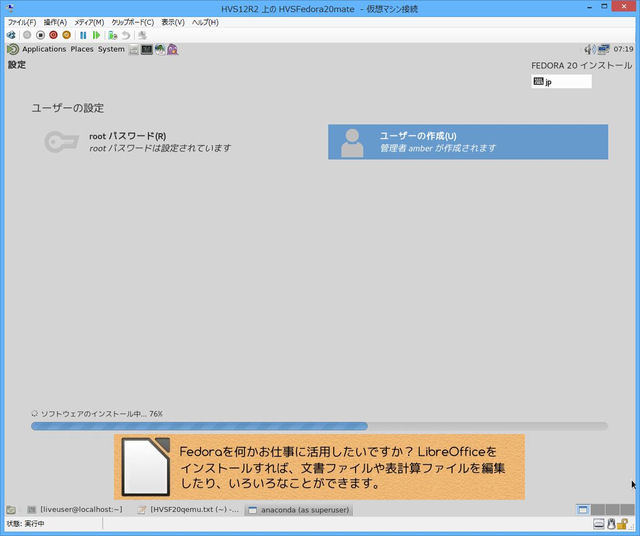Select the first workspace in switcher
This screenshot has width=640, height=536.
coord(583,509)
